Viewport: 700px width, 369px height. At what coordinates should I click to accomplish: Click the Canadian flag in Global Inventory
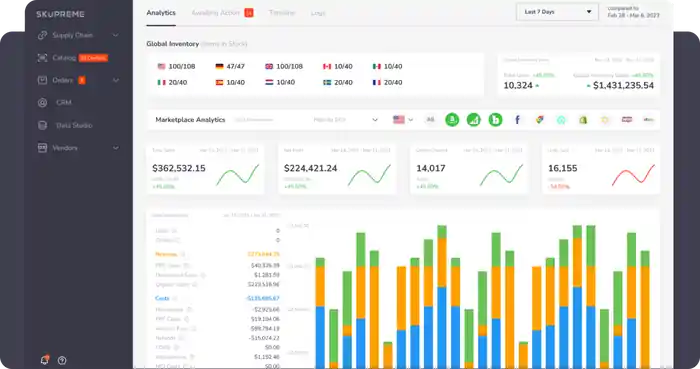(x=327, y=66)
